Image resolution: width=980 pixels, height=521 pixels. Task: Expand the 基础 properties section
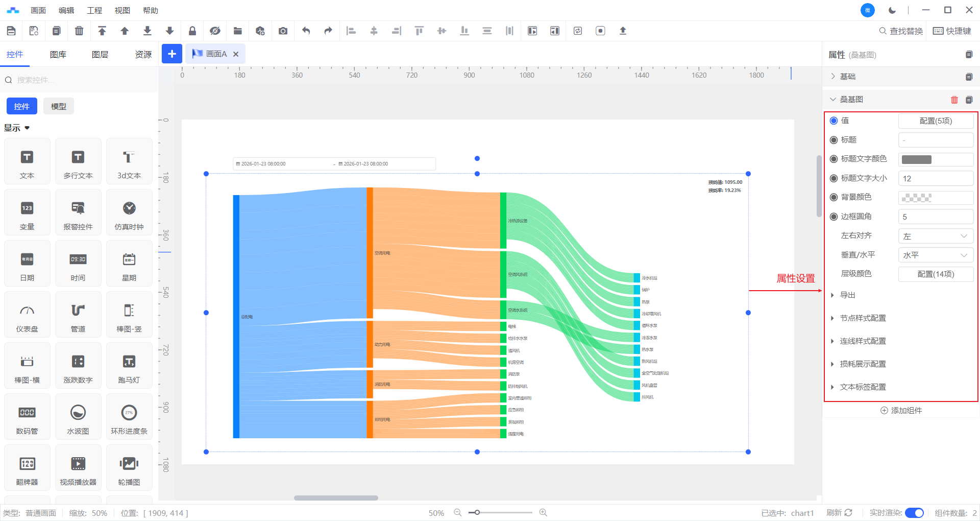(x=847, y=77)
